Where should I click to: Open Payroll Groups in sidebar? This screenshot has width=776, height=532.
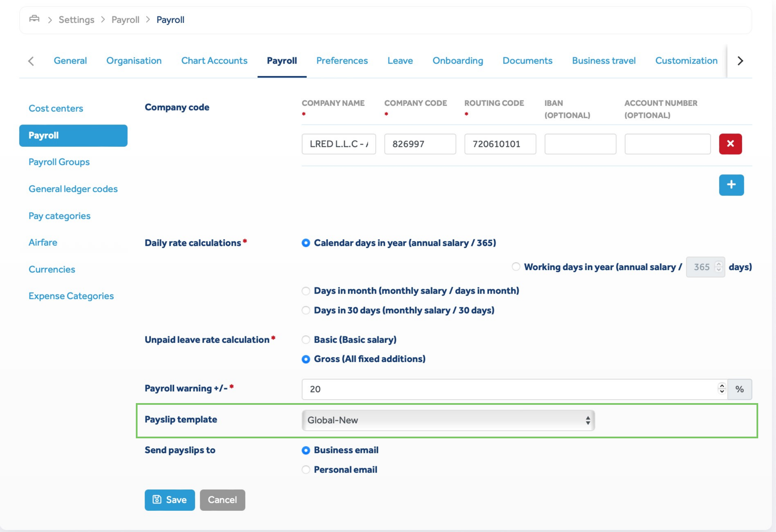59,162
